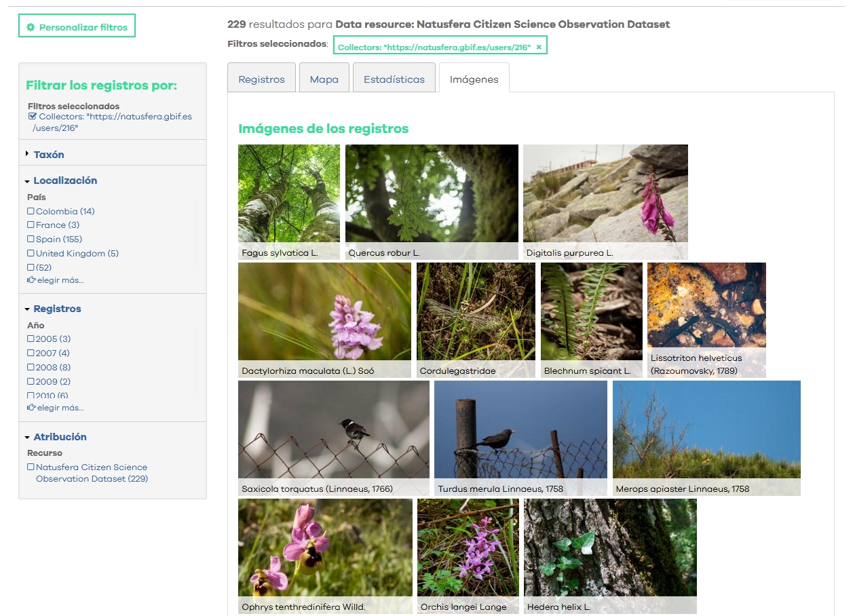The width and height of the screenshot is (855, 616).
Task: Expand the Taxón filter section
Action: [x=27, y=155]
